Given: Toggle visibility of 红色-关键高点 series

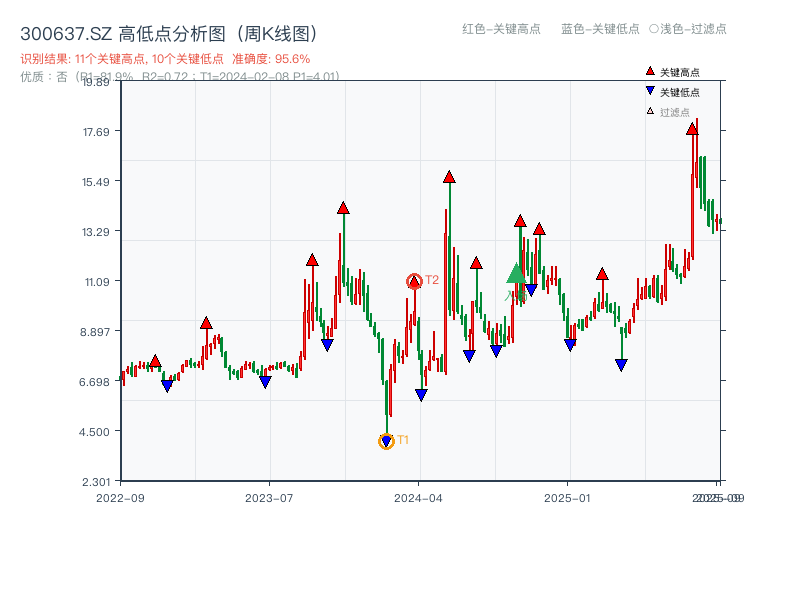Looking at the screenshot, I should (500, 30).
